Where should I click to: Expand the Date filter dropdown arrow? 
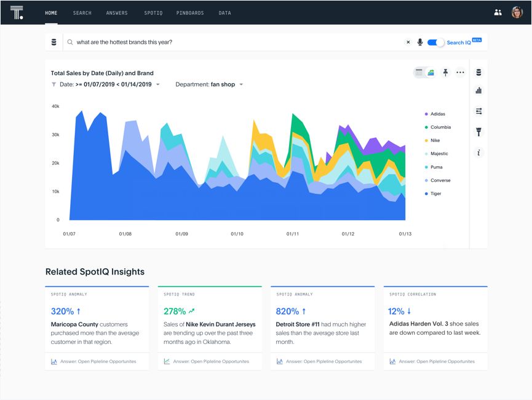pos(158,85)
